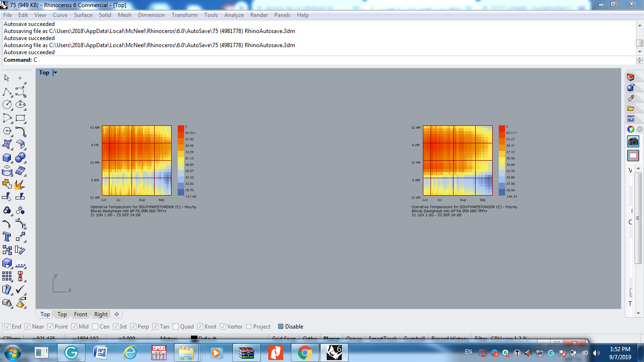Select the Text object tool
This screenshot has width=644, height=362.
[x=7, y=237]
